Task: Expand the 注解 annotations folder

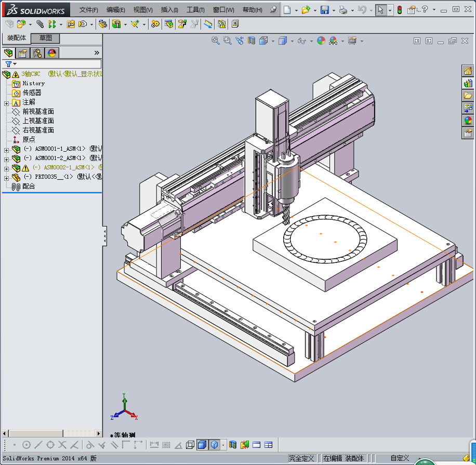Action: coord(6,103)
